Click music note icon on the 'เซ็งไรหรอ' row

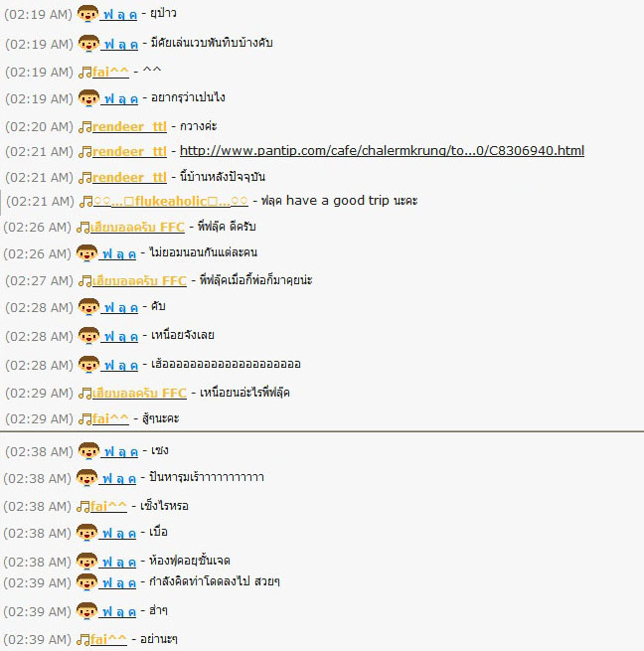pos(83,507)
